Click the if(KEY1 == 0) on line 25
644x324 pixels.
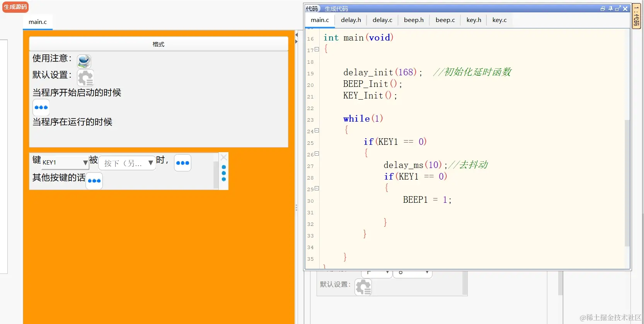(x=395, y=142)
